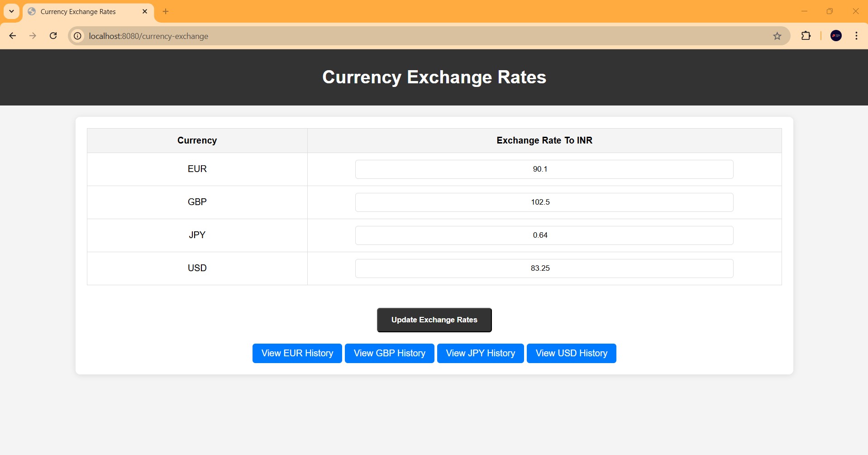
Task: Reload the currency exchange page
Action: tap(53, 36)
